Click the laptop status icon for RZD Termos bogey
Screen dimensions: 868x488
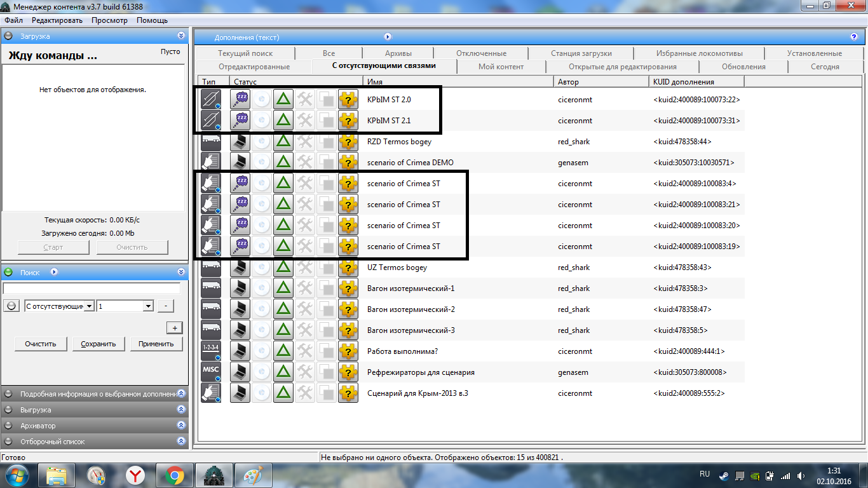240,141
